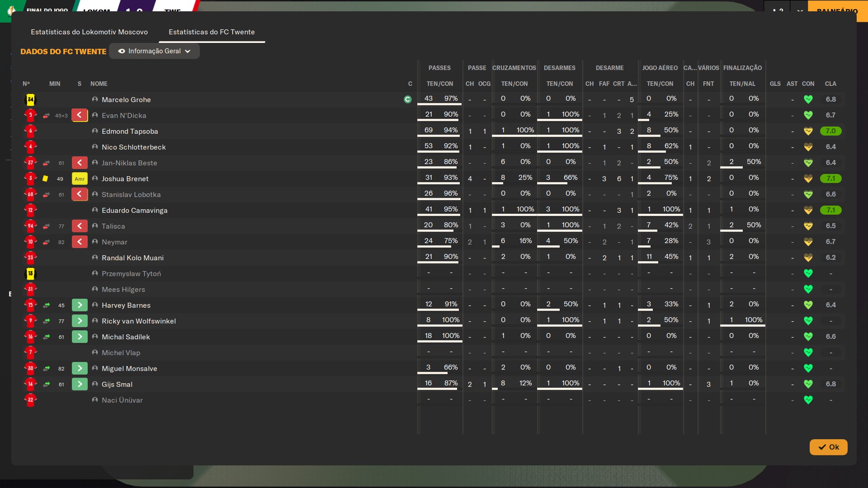Sort by the NOME column header
868x488 pixels.
[99, 84]
